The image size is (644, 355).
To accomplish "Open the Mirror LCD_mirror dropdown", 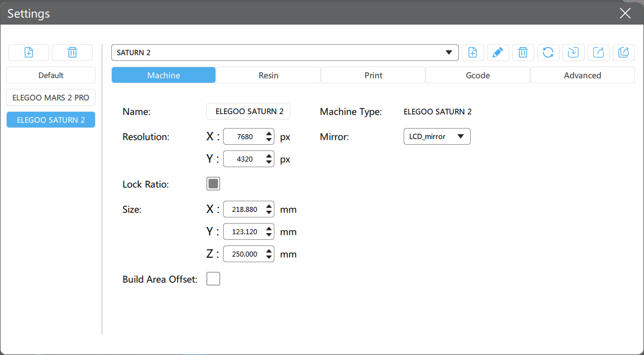I will click(437, 136).
